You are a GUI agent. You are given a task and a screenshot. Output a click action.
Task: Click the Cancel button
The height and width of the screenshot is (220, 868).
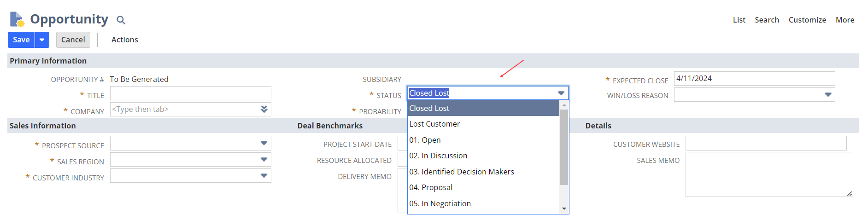73,40
